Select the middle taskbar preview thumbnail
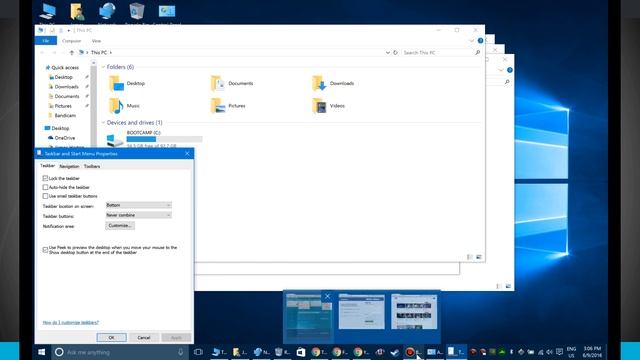Viewport: 640px width, 360px height. coord(362,312)
